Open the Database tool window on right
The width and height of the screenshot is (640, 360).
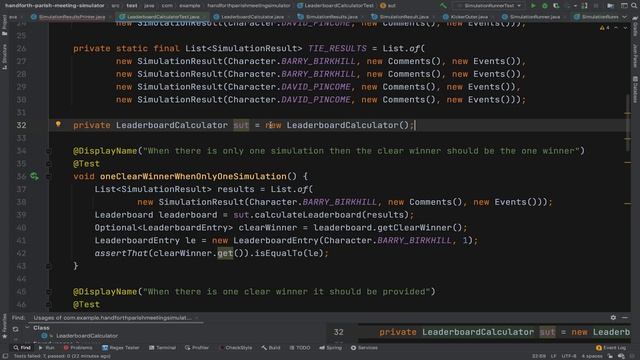tap(635, 89)
